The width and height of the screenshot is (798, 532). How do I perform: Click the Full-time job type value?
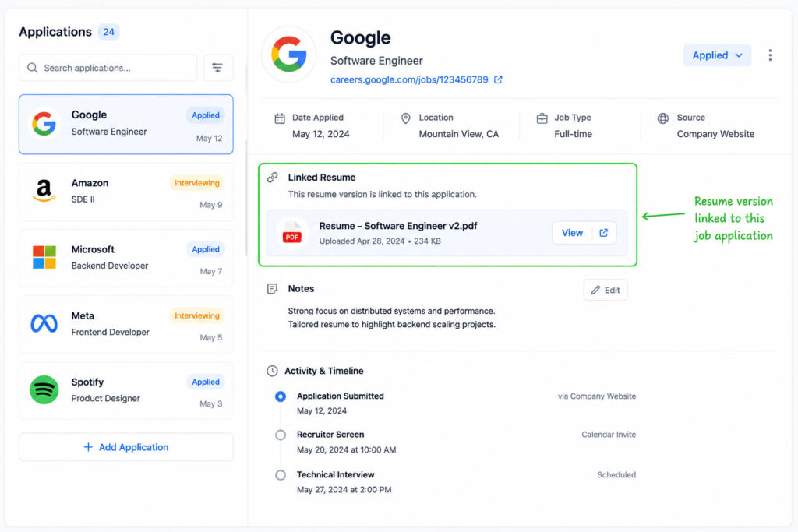point(573,134)
